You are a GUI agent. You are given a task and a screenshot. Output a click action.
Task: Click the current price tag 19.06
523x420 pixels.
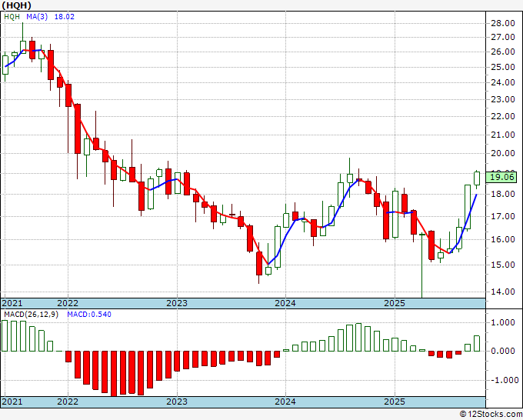point(501,177)
